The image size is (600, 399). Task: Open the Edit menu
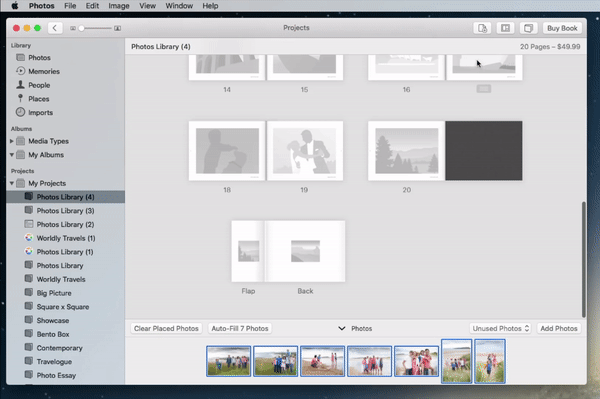[x=92, y=6]
